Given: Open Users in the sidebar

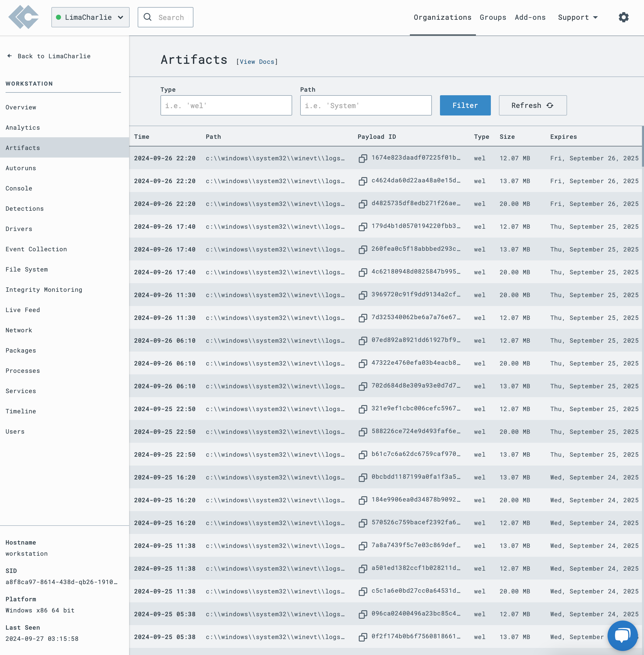Looking at the screenshot, I should (x=64, y=432).
